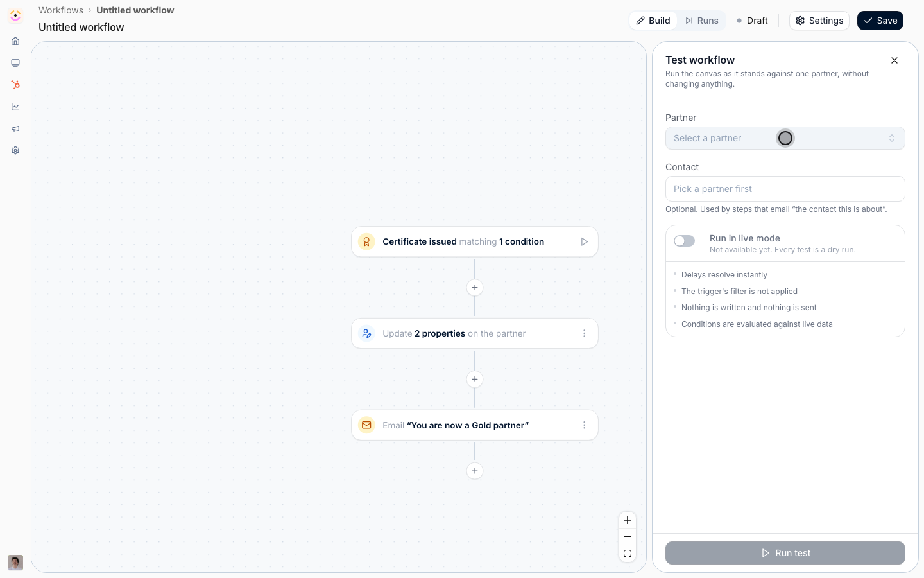
Task: Open the options menu on the Update properties step
Action: click(584, 333)
